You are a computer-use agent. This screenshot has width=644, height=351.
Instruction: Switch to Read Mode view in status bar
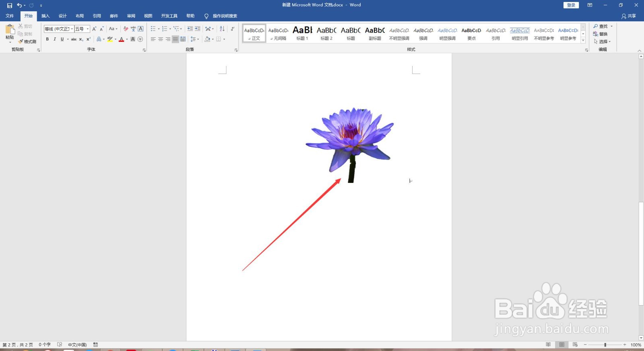pos(548,345)
